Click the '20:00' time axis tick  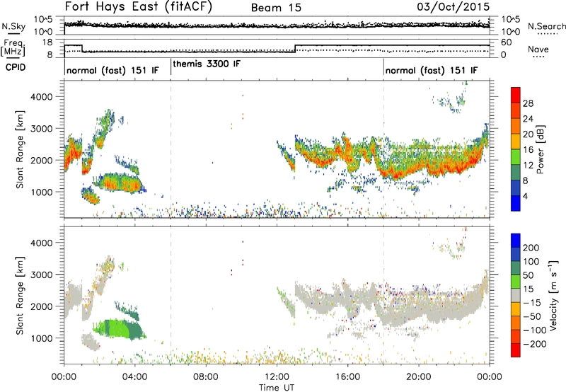tap(419, 377)
